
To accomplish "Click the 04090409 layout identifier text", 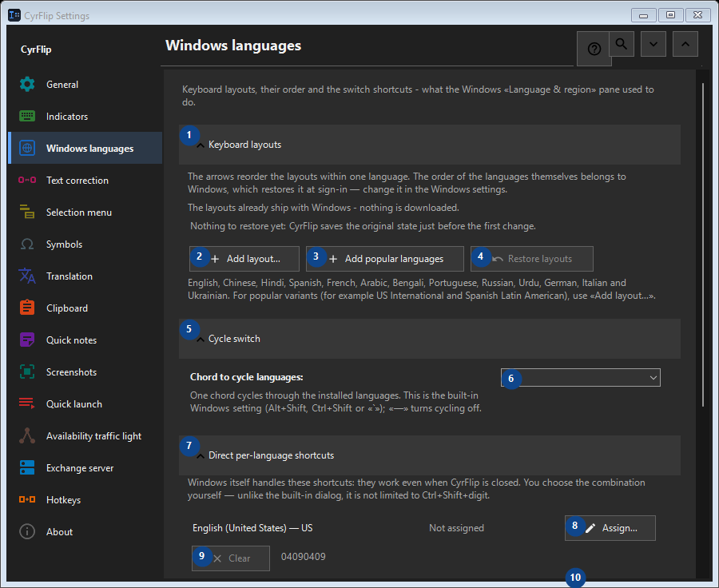I will (303, 556).
